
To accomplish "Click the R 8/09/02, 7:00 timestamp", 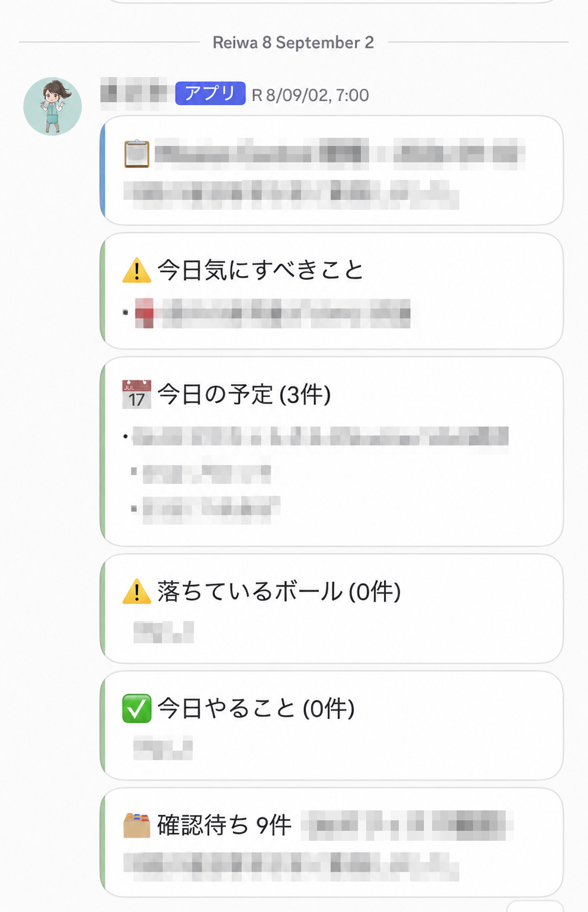I will 310,95.
